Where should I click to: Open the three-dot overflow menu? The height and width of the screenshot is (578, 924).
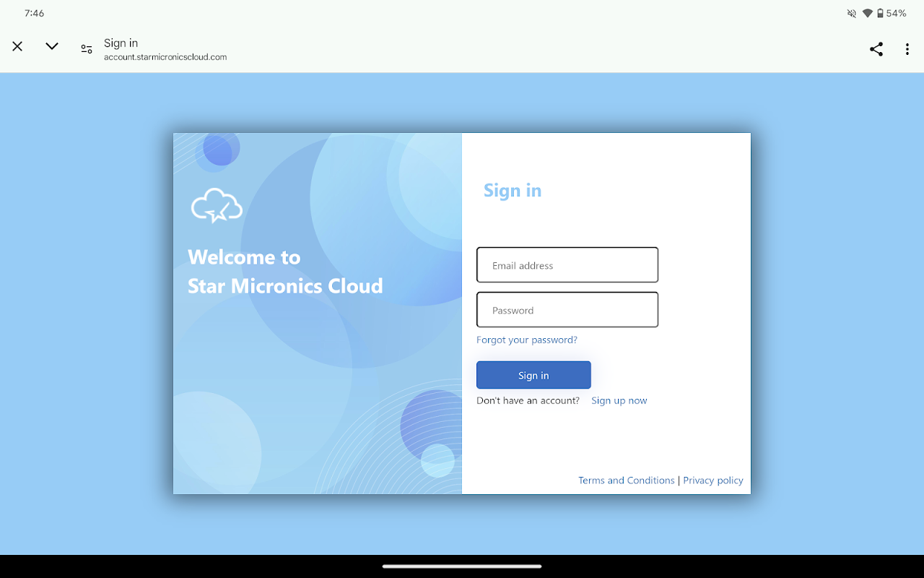coord(907,49)
